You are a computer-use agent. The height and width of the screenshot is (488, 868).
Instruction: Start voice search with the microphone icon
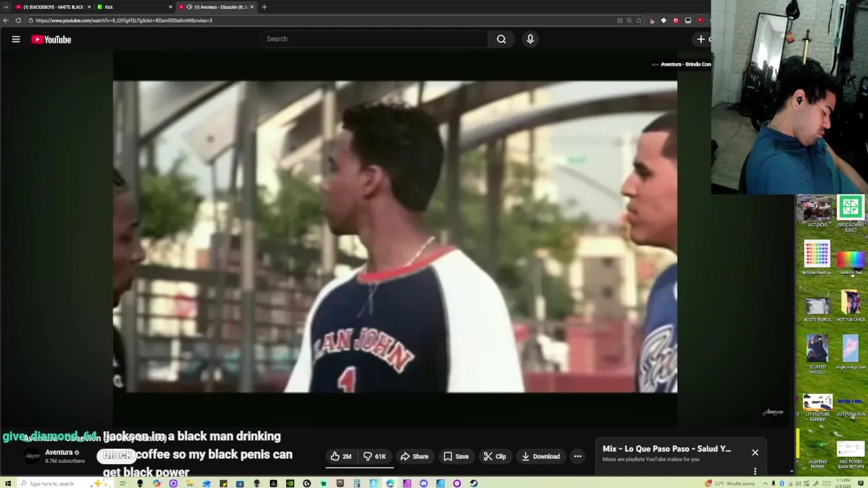coord(530,39)
